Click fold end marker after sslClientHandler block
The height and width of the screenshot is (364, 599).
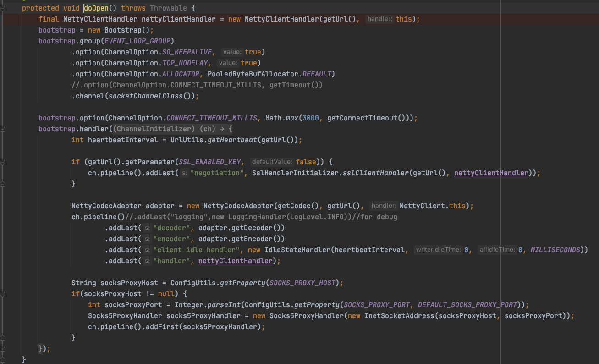pyautogui.click(x=3, y=184)
